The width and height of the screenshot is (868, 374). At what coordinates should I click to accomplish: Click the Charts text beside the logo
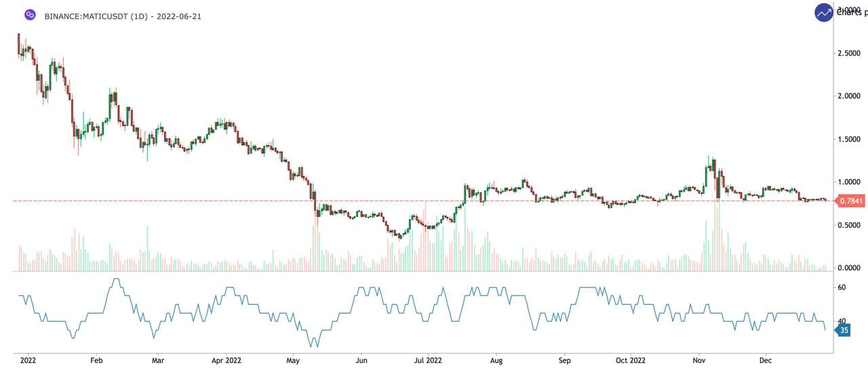coord(852,12)
